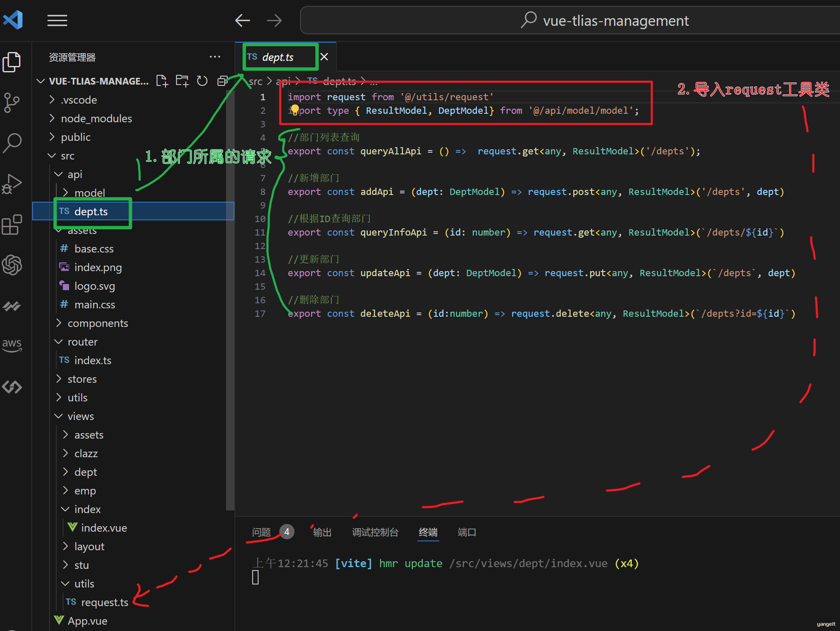Screen dimensions: 840x631
Task: Click the 资源管理器 explorer title
Action: pos(72,57)
